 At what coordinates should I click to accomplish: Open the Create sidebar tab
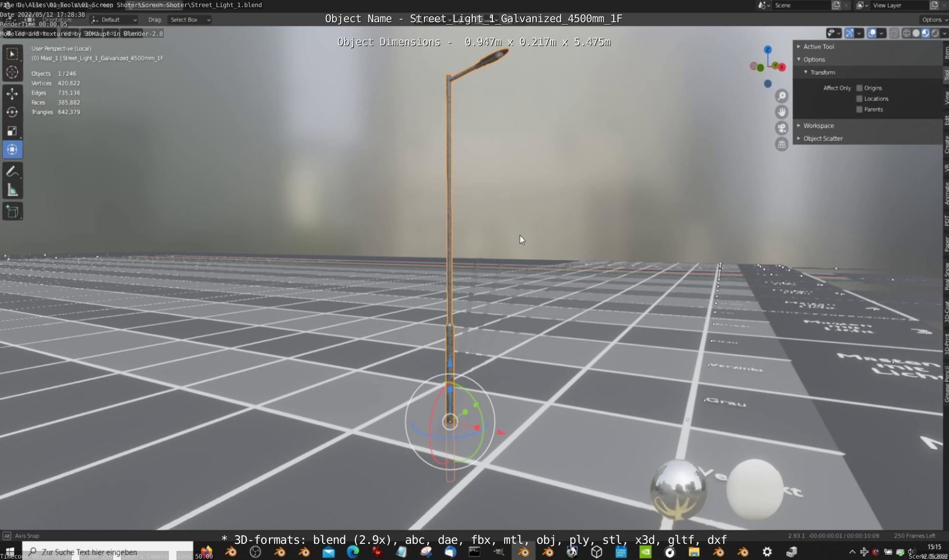[x=945, y=145]
